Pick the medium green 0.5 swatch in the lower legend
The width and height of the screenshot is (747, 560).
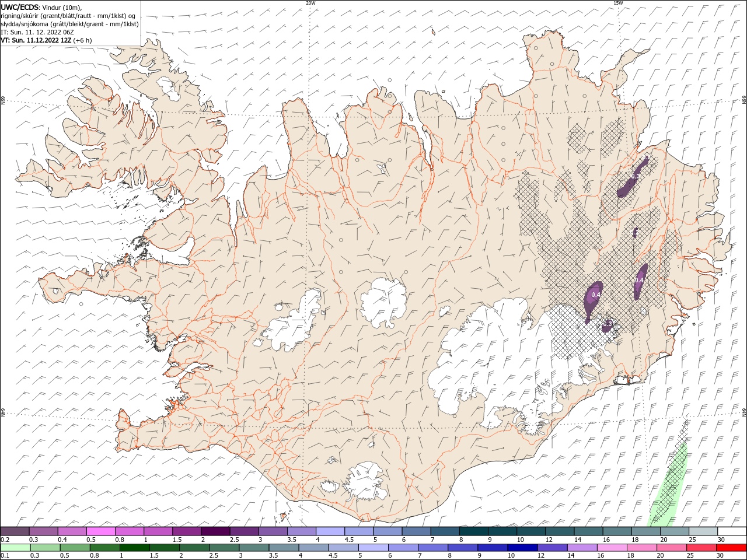[75, 548]
